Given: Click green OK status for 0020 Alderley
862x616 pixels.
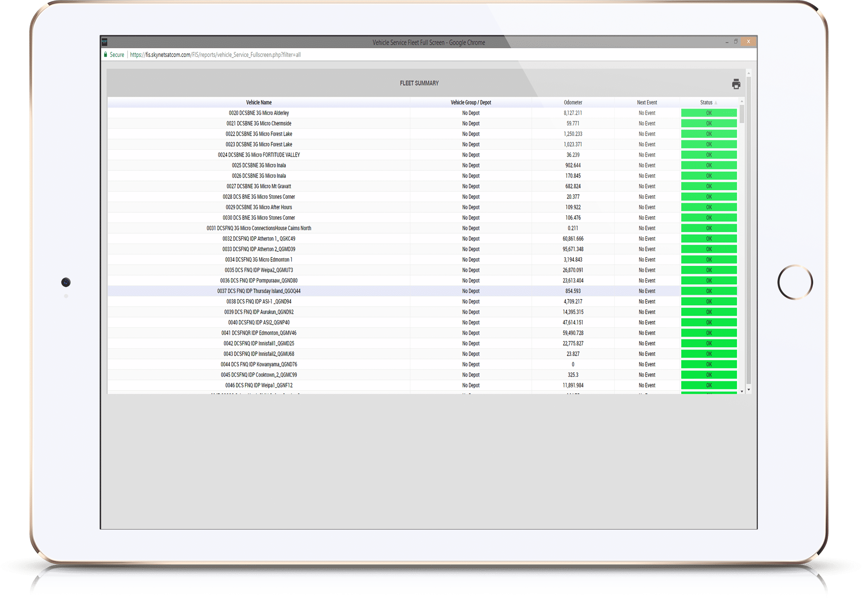Looking at the screenshot, I should pyautogui.click(x=708, y=113).
